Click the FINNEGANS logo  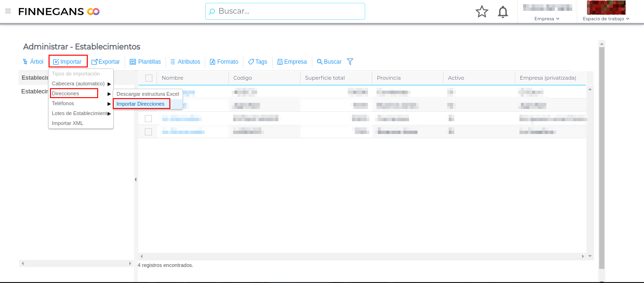(59, 11)
